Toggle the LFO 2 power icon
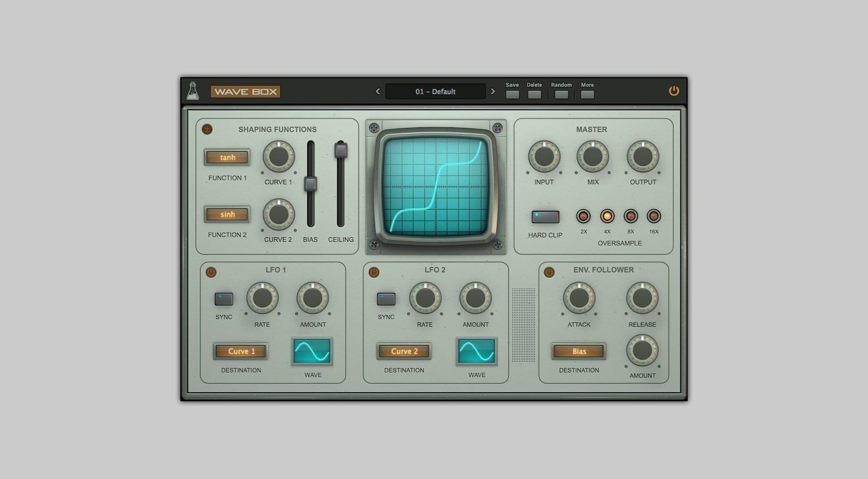This screenshot has height=479, width=868. tap(373, 272)
